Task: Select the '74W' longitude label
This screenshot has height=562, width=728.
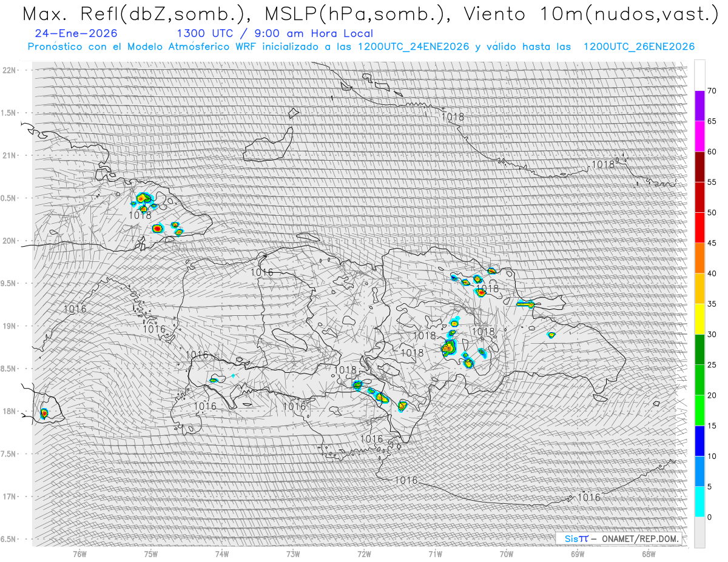Action: coord(222,554)
